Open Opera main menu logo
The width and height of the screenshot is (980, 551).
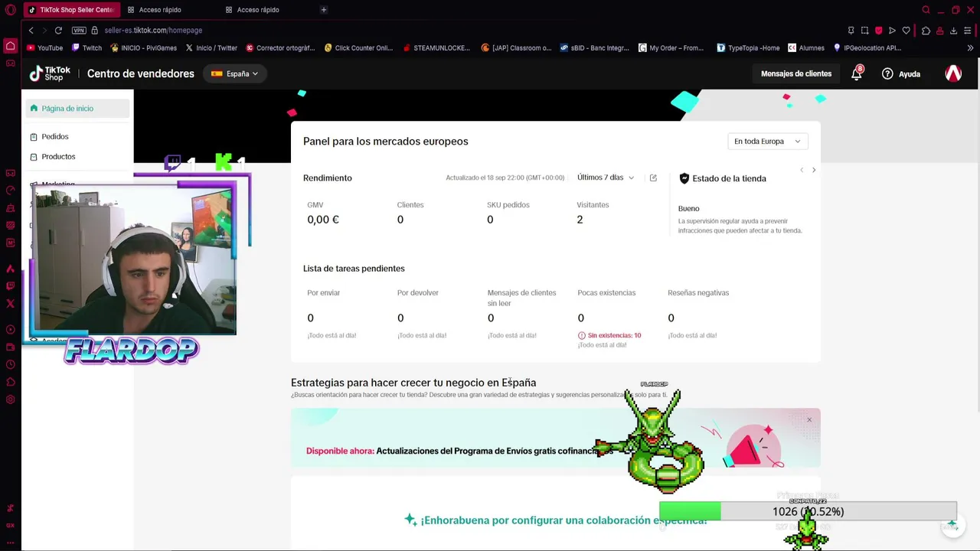tap(10, 10)
